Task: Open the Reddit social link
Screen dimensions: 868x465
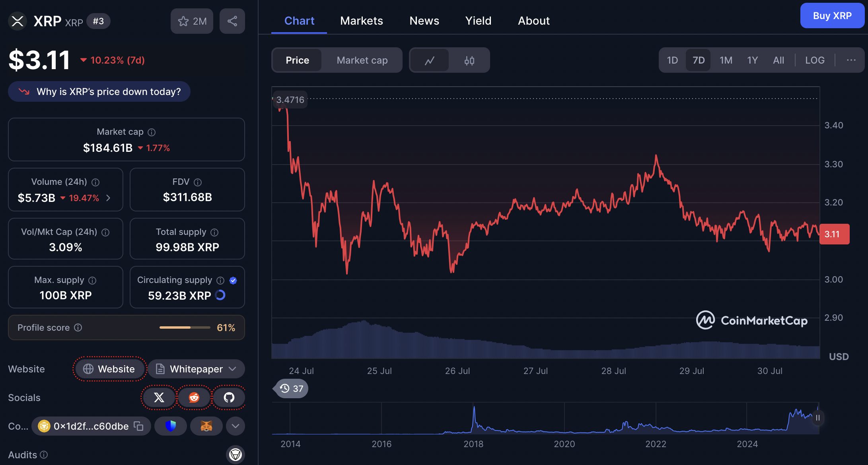Action: coord(194,397)
